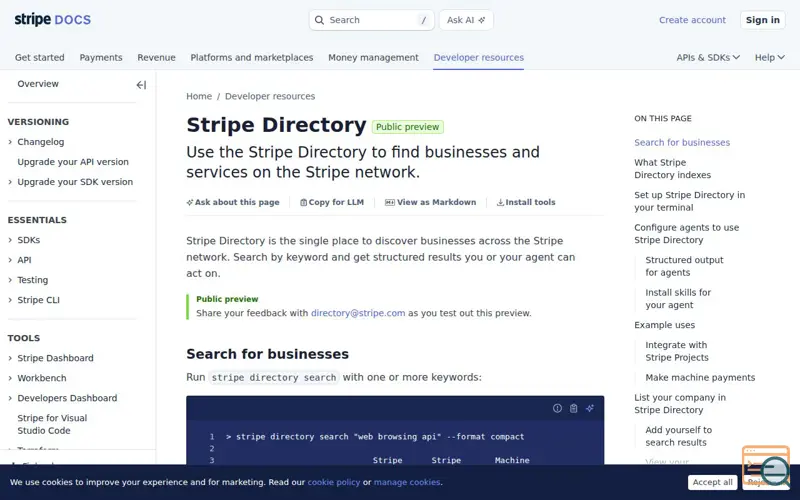Click the sparkle AI icon on the code block
This screenshot has height=500, width=800.
(x=590, y=408)
